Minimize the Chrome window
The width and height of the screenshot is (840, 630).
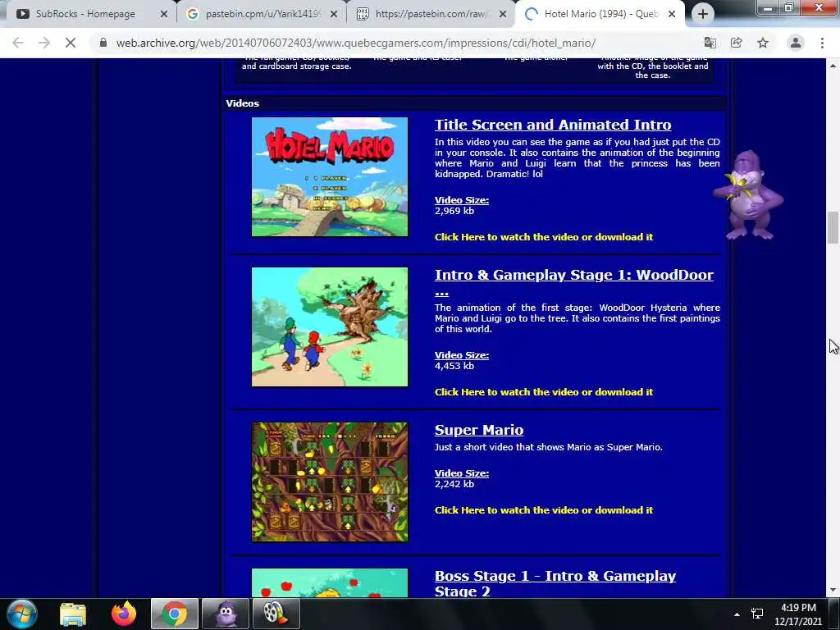768,7
